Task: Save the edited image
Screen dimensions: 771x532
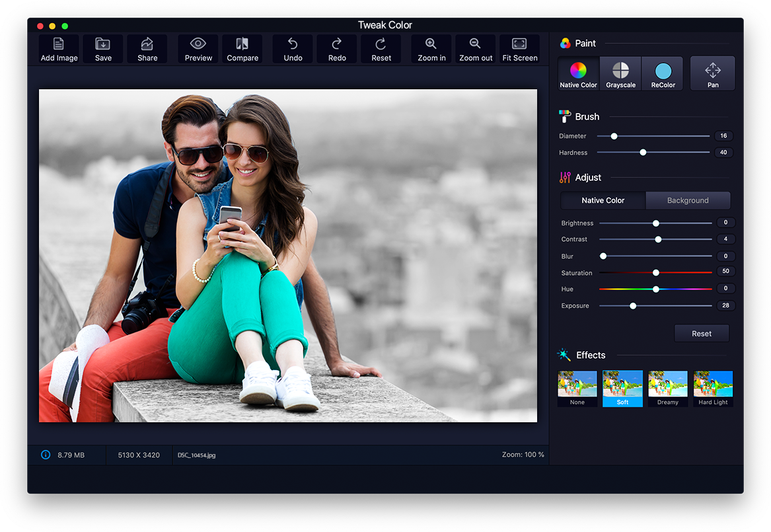Action: pos(103,49)
